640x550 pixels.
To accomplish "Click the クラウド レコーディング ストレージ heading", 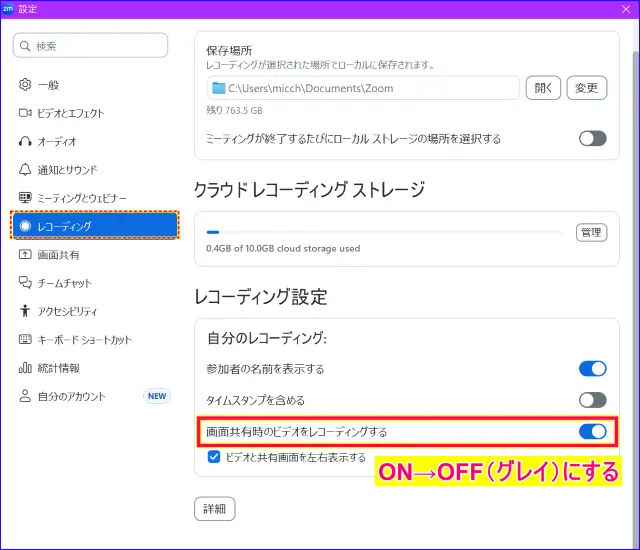I will click(x=309, y=190).
